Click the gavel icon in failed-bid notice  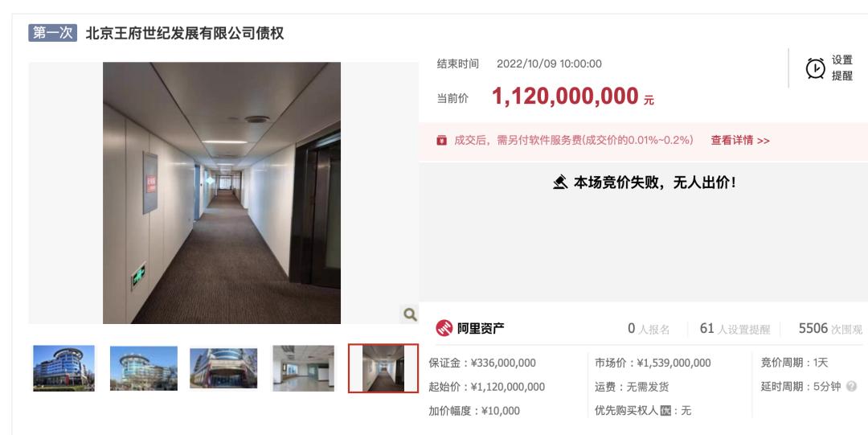pyautogui.click(x=560, y=182)
